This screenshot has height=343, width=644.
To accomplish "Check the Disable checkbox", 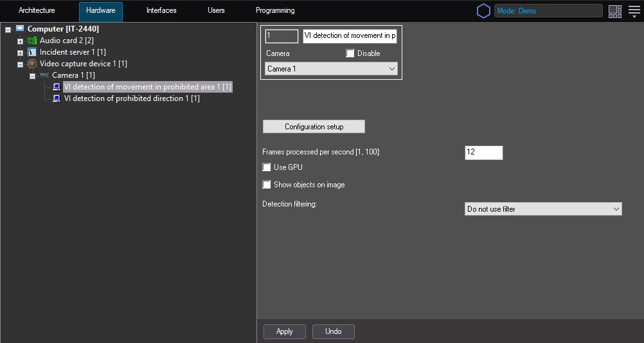I will click(x=350, y=53).
